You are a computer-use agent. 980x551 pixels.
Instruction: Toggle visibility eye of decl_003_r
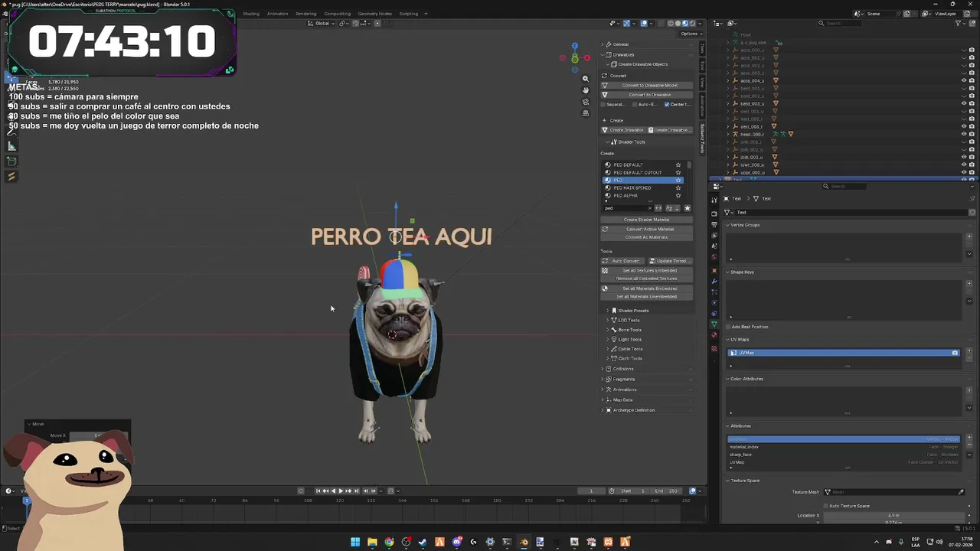(x=964, y=126)
